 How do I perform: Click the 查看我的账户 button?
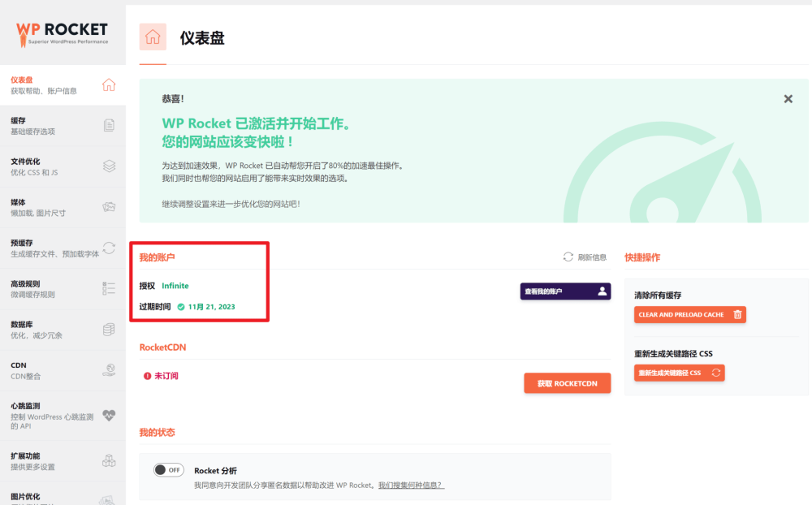click(565, 291)
